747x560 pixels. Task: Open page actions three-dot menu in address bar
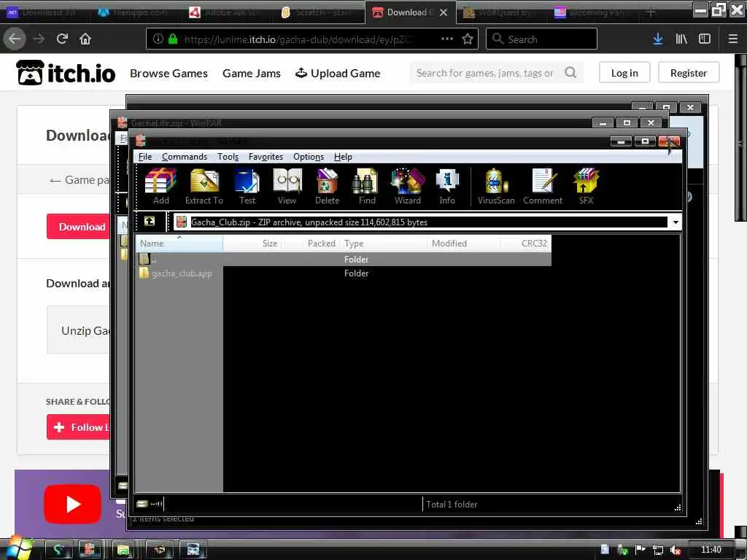pyautogui.click(x=447, y=39)
